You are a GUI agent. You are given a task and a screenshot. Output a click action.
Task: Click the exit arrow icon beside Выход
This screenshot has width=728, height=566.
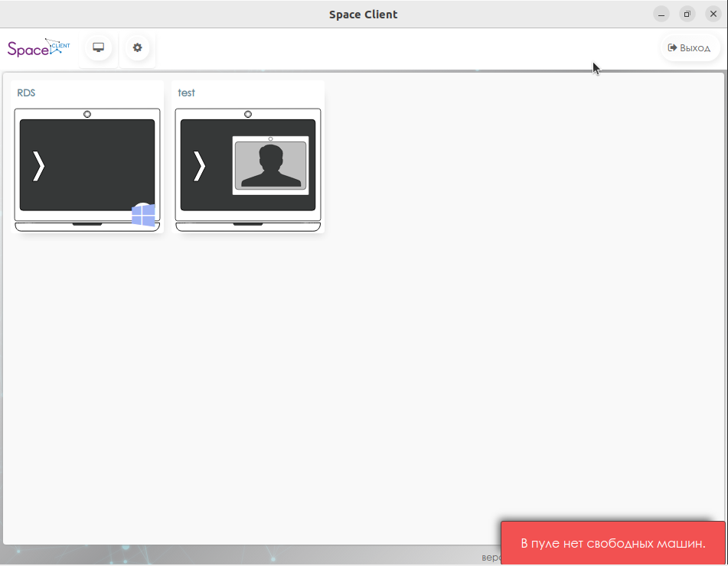click(x=672, y=47)
